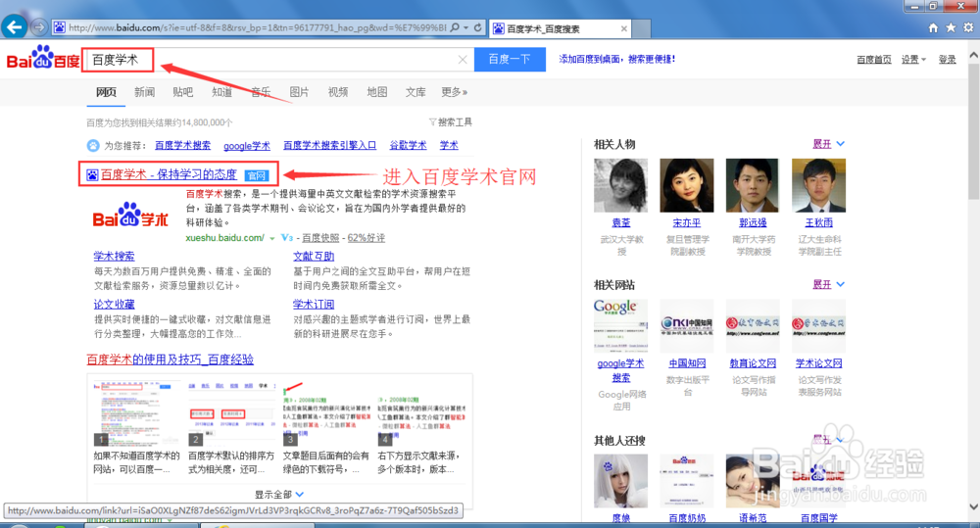
Task: Open dropdown arrow after xueshu.baidu.com
Action: (x=271, y=238)
